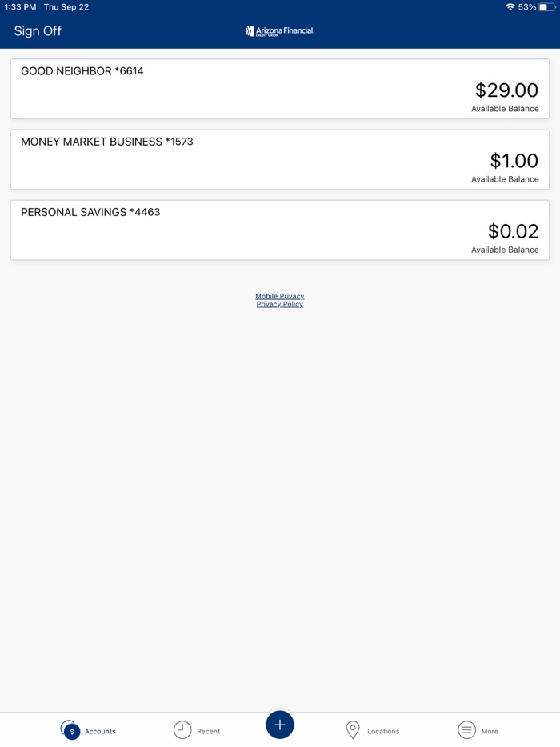This screenshot has width=560, height=747.
Task: Open the PERSONAL SAVINGS *4463 account
Action: 280,229
